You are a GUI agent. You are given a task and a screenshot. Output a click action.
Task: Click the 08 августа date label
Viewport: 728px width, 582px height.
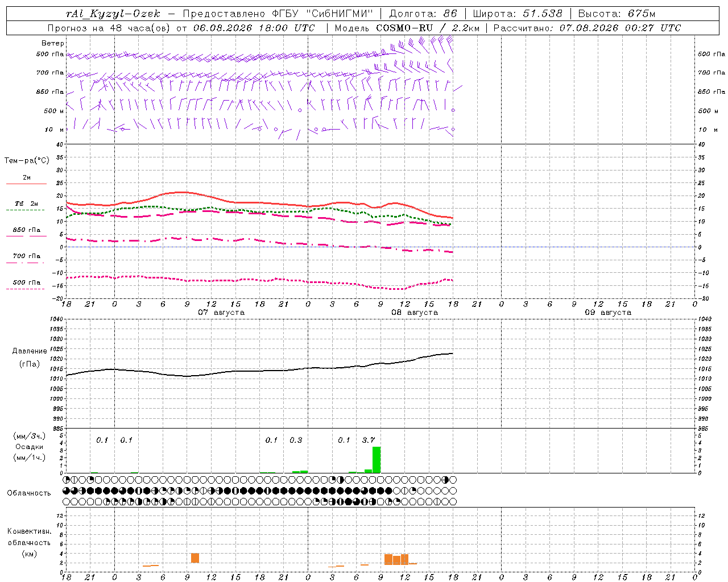click(415, 313)
